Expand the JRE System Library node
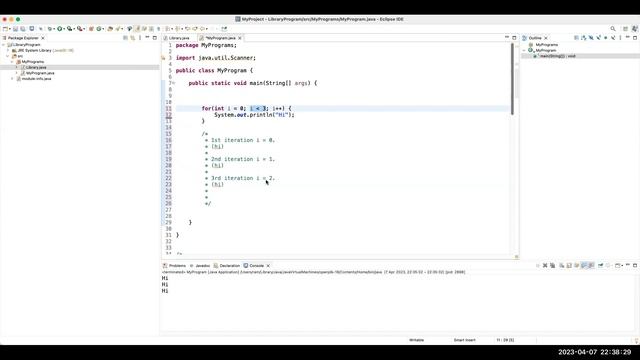Image resolution: width=640 pixels, height=360 pixels. [x=8, y=50]
